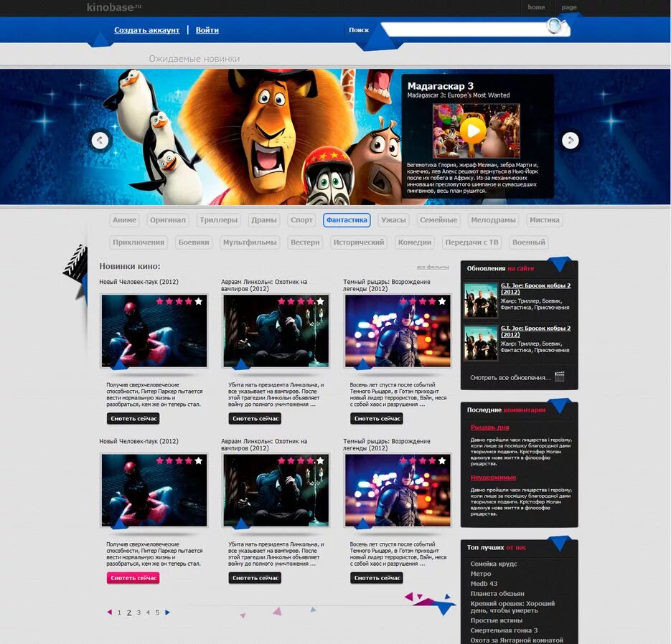The width and height of the screenshot is (671, 644).
Task: Open Простые истины in top list
Action: coord(496,620)
